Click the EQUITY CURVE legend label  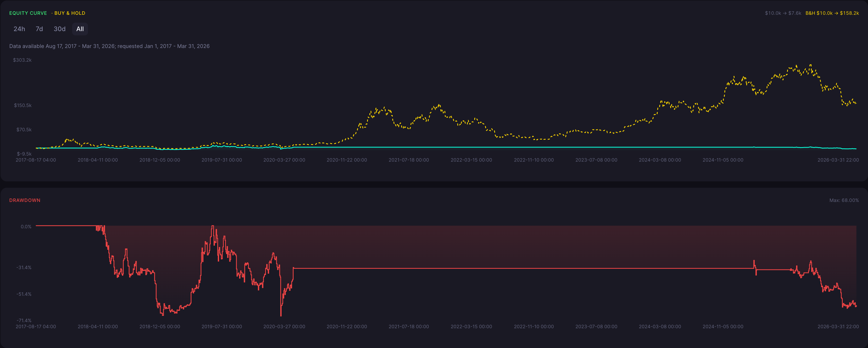point(28,13)
